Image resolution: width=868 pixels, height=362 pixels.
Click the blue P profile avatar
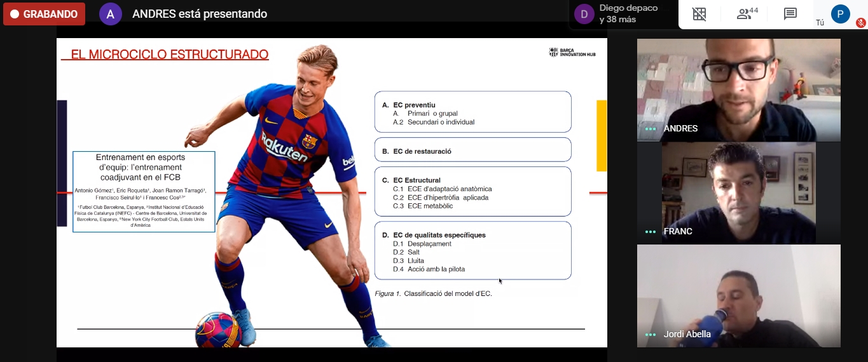click(840, 14)
